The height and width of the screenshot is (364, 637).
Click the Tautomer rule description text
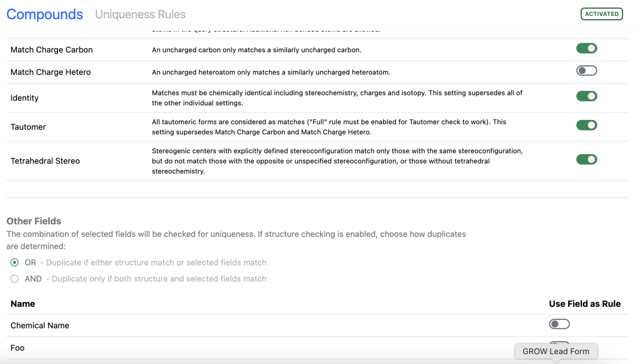pos(329,127)
